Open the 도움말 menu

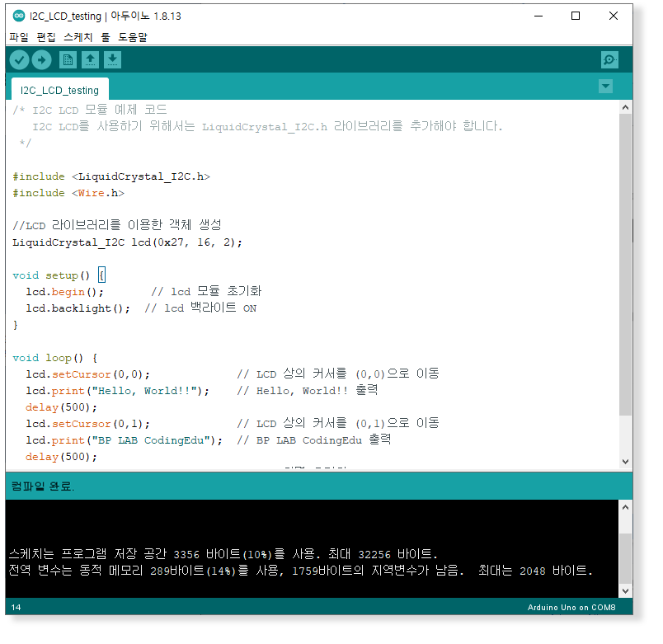[x=133, y=37]
